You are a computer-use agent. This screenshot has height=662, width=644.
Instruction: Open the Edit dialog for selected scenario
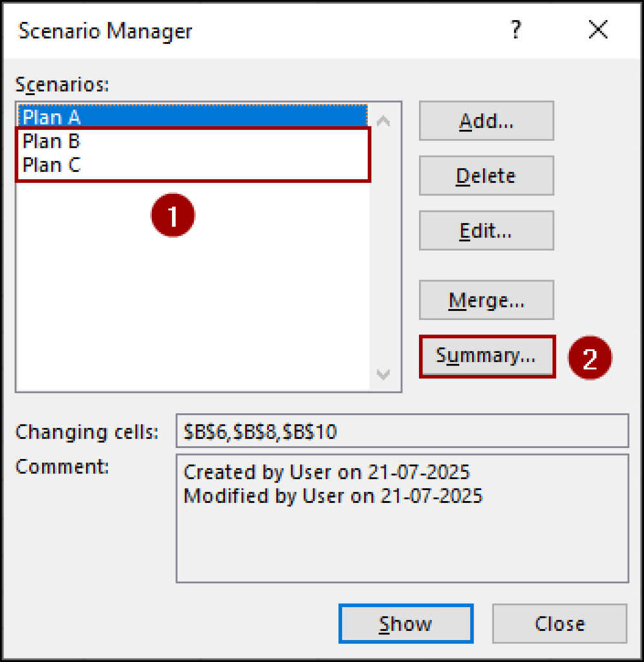pos(486,230)
